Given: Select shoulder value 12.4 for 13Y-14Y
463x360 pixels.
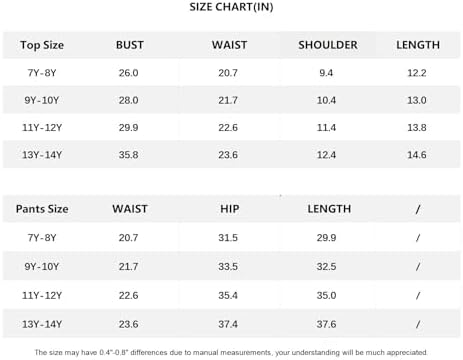Looking at the screenshot, I should click(326, 155).
